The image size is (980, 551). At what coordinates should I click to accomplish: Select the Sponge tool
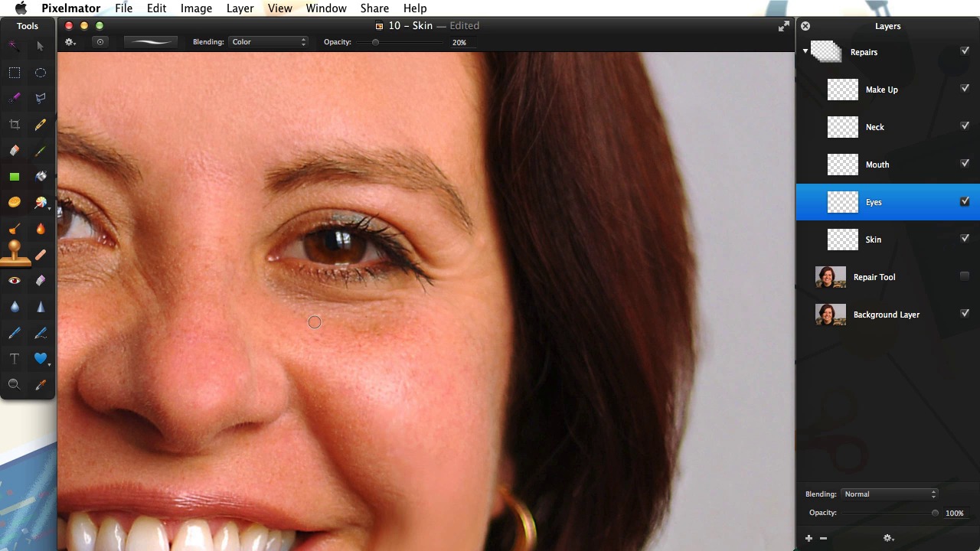14,202
